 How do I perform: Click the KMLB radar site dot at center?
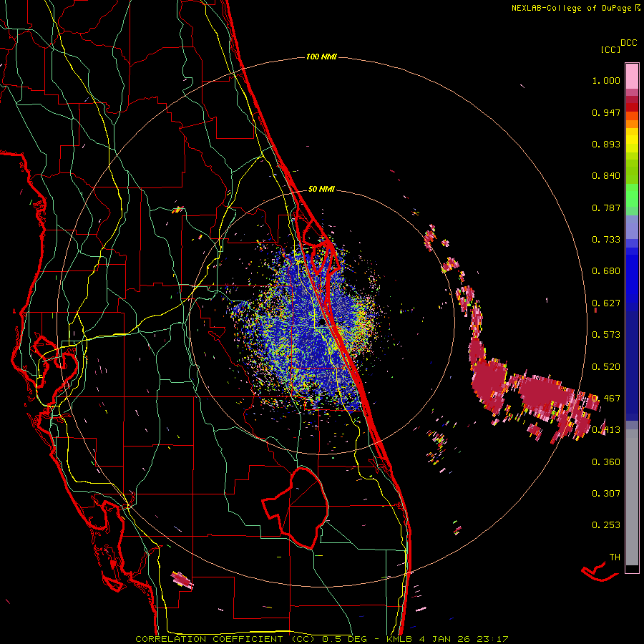(x=323, y=323)
